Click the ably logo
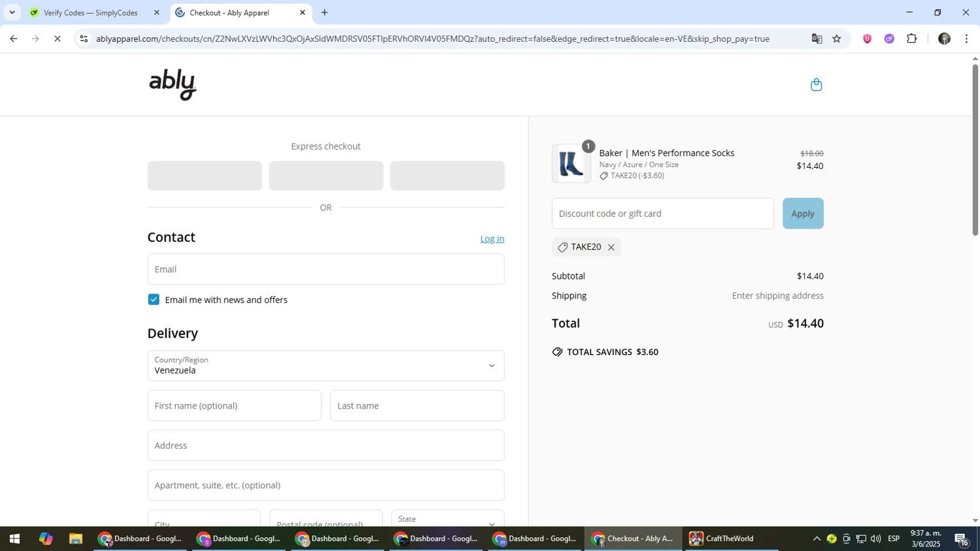The width and height of the screenshot is (980, 551). pyautogui.click(x=173, y=85)
